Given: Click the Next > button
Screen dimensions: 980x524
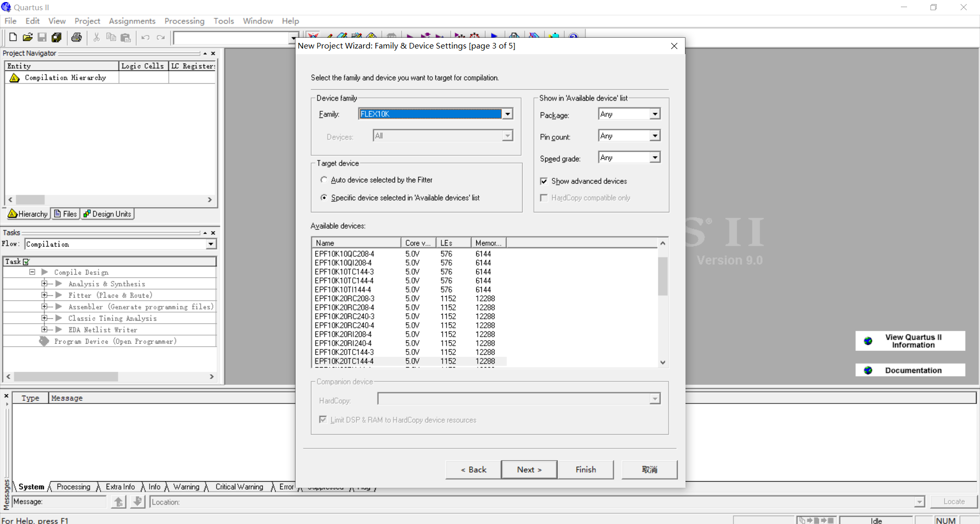Looking at the screenshot, I should [529, 469].
